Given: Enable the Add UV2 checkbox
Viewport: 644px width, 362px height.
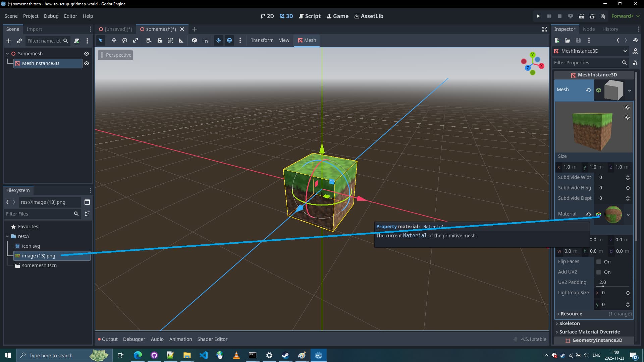Looking at the screenshot, I should (599, 272).
